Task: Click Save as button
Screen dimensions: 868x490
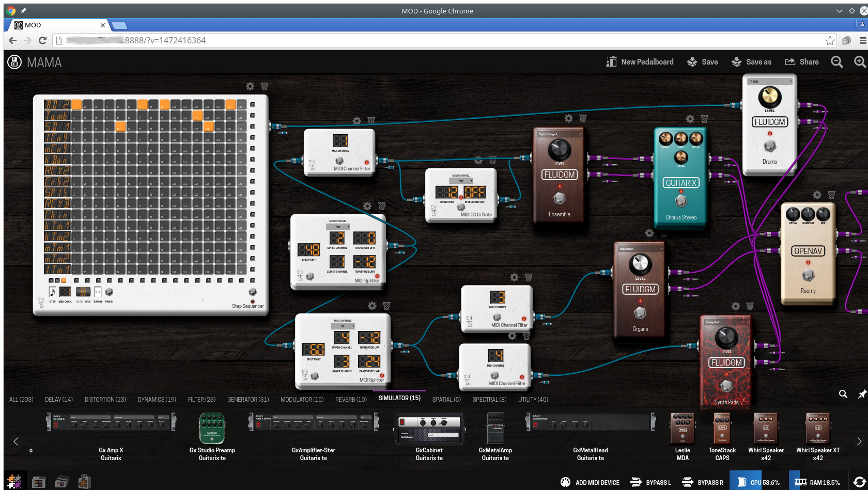Action: pyautogui.click(x=752, y=62)
